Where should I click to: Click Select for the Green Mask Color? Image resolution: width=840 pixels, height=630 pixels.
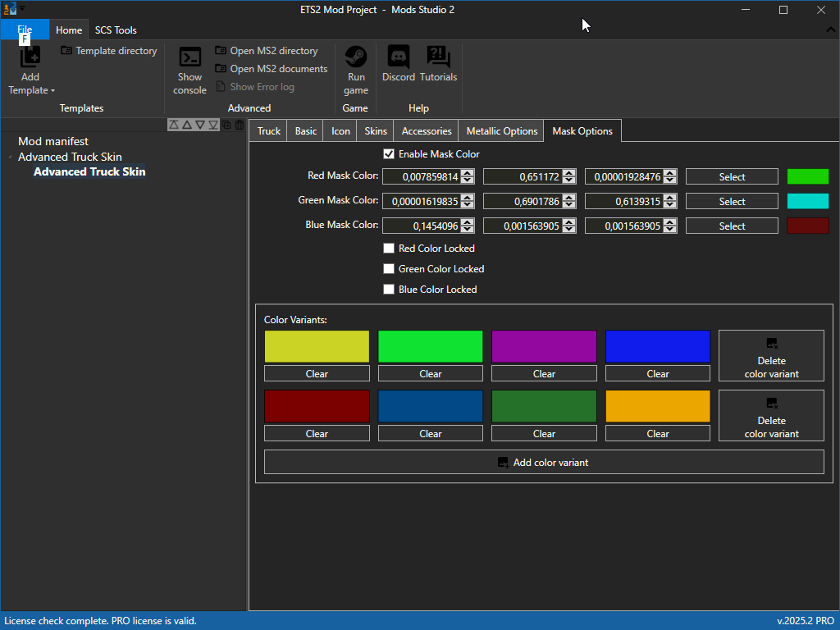click(x=732, y=202)
